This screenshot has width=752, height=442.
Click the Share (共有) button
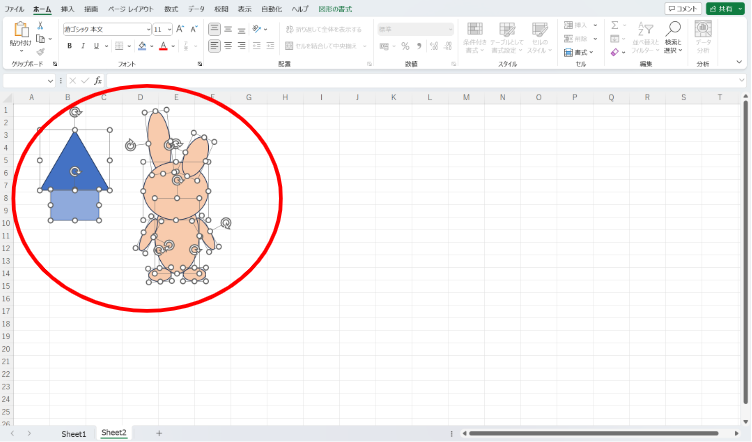[721, 9]
